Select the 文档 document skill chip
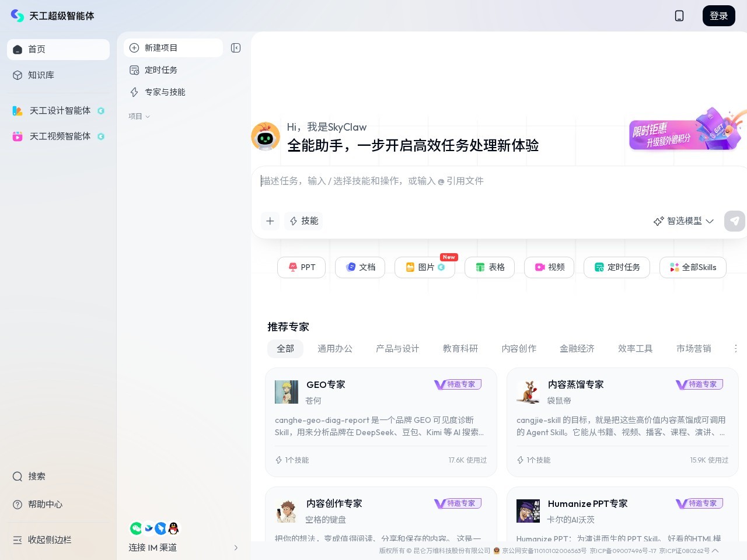The height and width of the screenshot is (560, 747). (360, 267)
